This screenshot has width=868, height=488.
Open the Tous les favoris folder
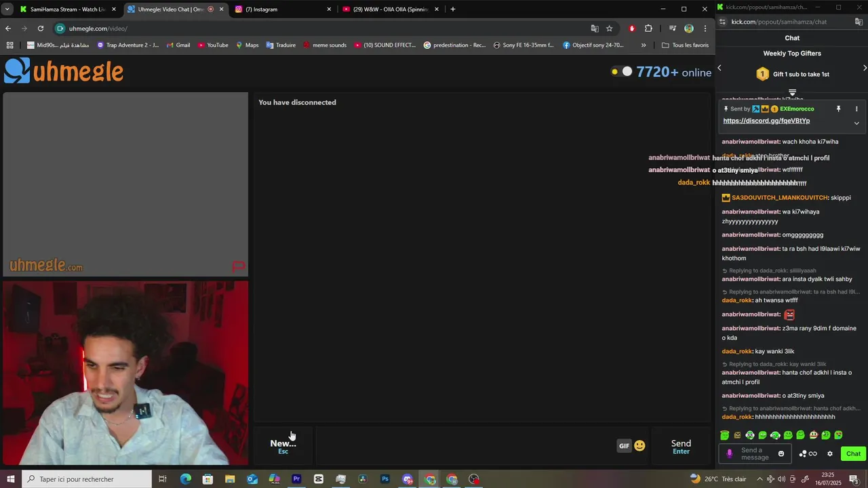tap(685, 45)
